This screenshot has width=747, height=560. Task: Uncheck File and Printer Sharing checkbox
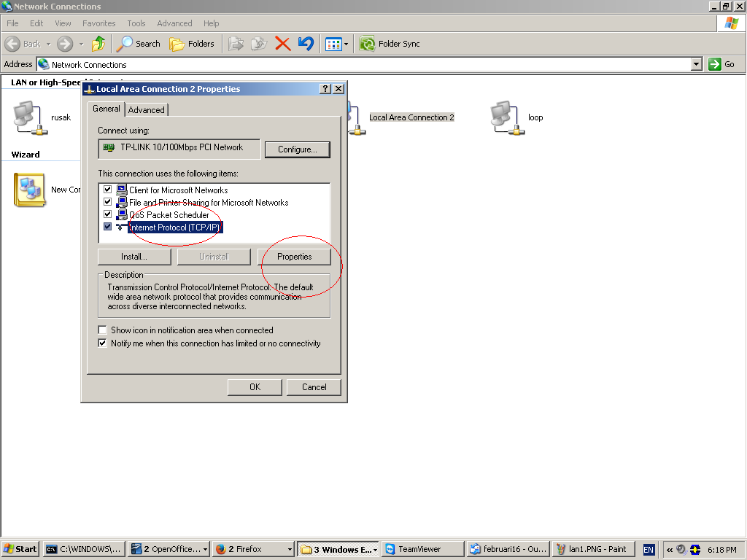108,201
